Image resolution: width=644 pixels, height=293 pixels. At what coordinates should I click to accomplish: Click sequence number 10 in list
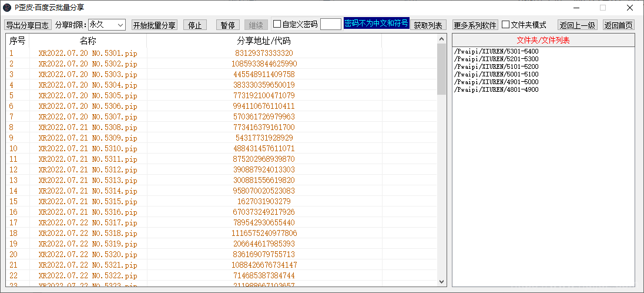tap(14, 148)
